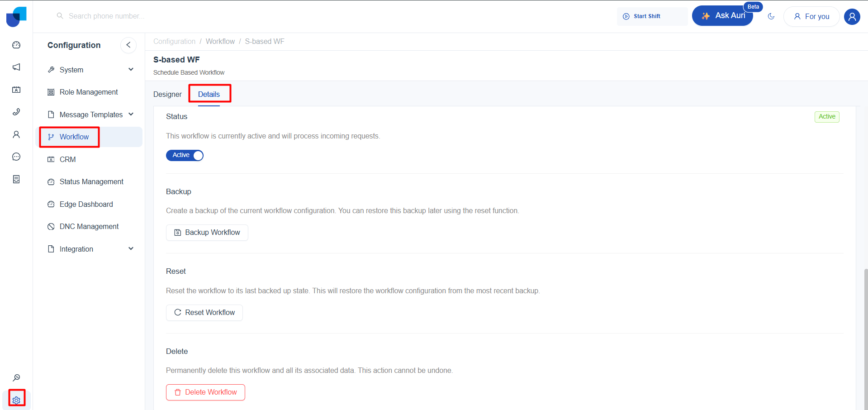
Task: Click the Delete Workflow button
Action: click(205, 392)
